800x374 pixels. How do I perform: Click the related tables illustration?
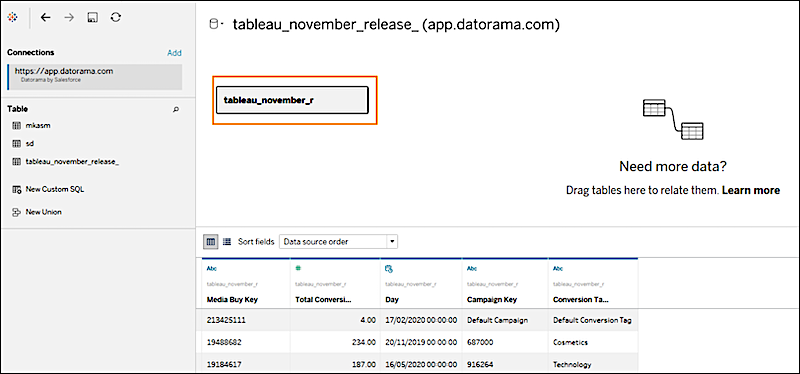673,119
